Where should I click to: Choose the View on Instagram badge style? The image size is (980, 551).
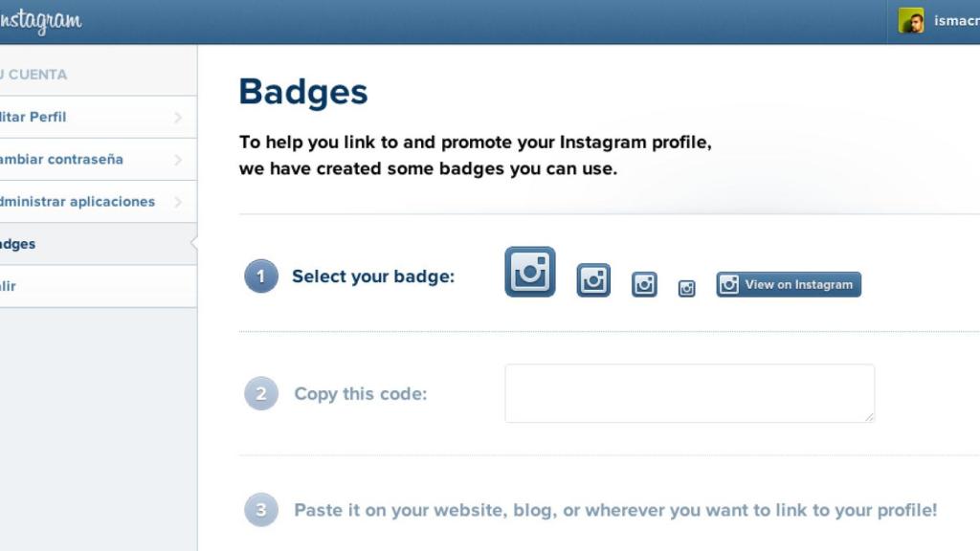point(788,284)
